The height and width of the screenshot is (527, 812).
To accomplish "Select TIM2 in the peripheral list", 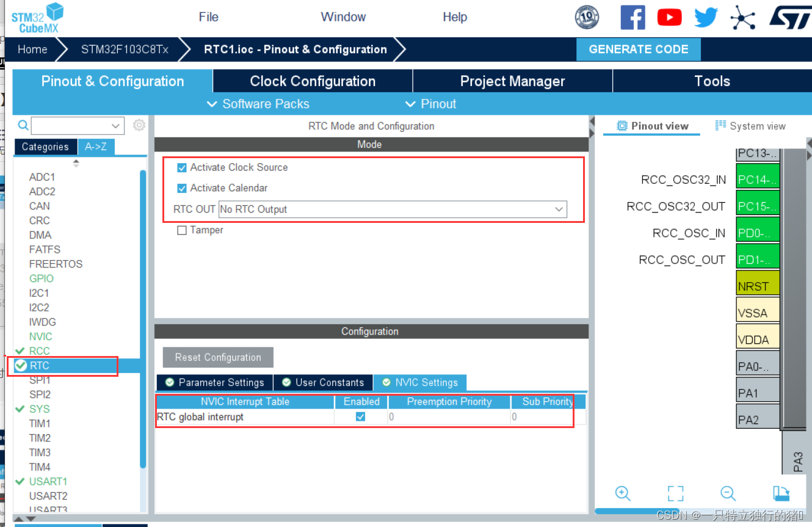I will click(x=40, y=438).
